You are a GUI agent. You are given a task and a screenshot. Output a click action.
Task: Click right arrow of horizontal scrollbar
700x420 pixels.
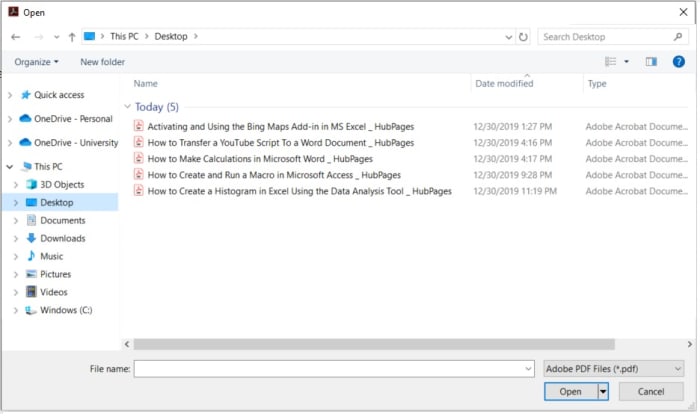[690, 345]
